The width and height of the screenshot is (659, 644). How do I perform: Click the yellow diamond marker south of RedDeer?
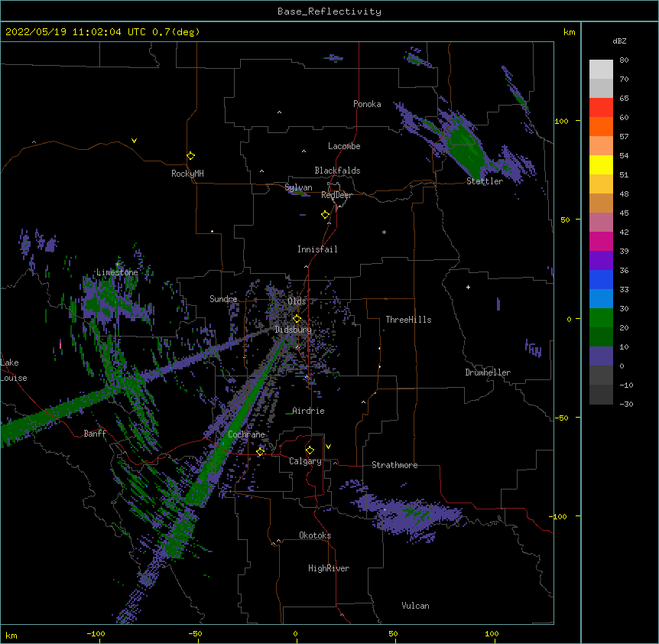pyautogui.click(x=325, y=215)
